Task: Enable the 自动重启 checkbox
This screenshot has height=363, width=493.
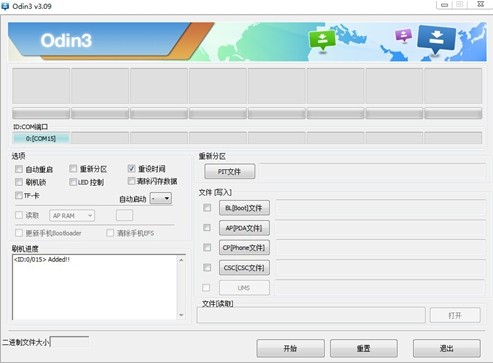Action: point(19,169)
